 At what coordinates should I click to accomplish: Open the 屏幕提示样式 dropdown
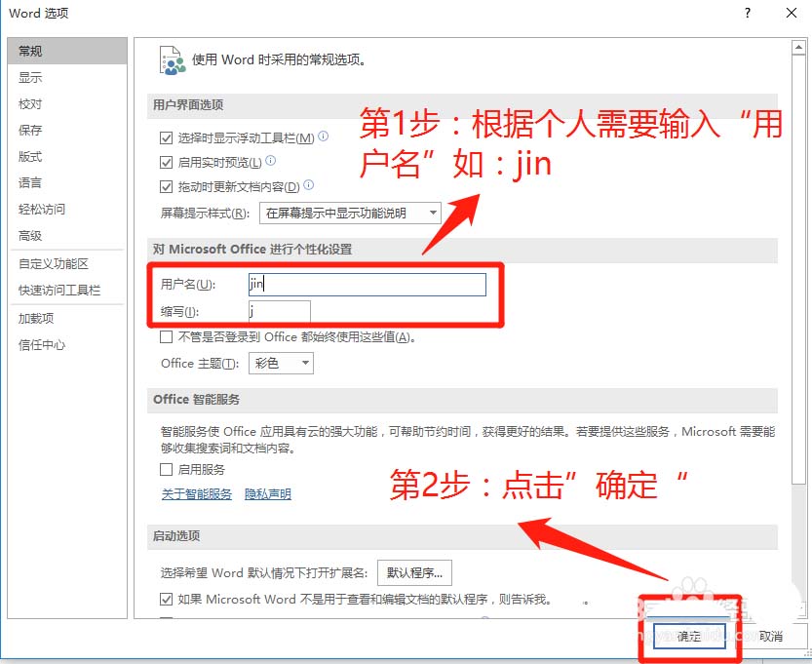pos(350,213)
